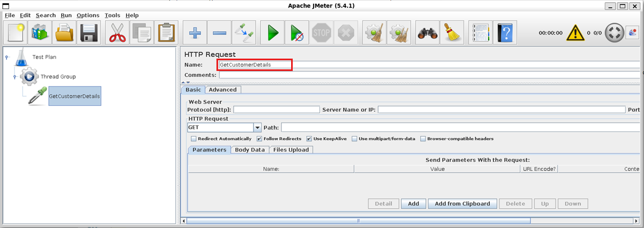Open the Options menu
The width and height of the screenshot is (644, 228).
pyautogui.click(x=88, y=15)
